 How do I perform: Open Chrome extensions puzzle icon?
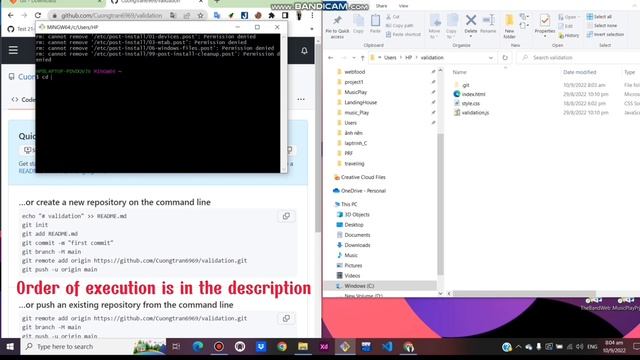click(271, 16)
